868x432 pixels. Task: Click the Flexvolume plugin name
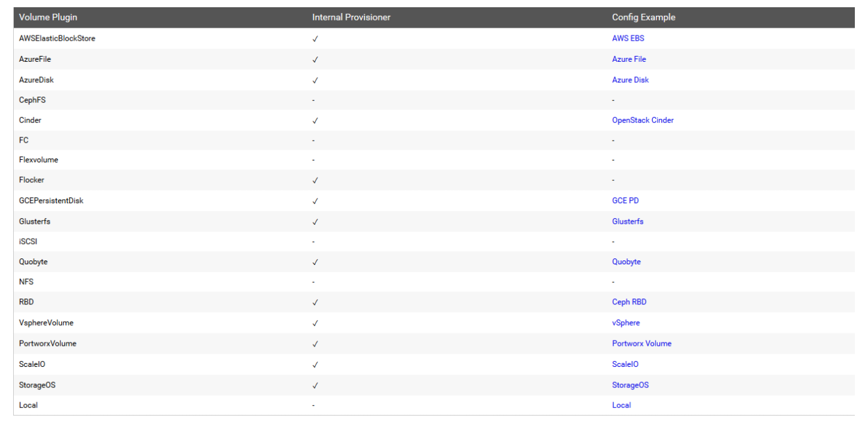pos(38,160)
